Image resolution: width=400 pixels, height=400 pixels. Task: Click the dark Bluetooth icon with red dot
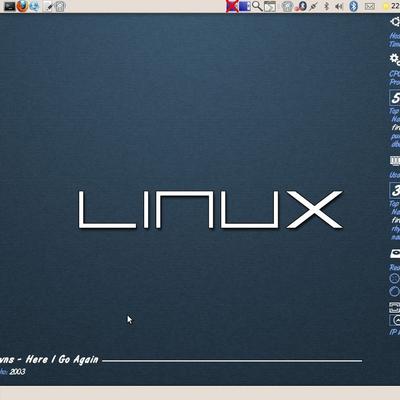click(301, 6)
